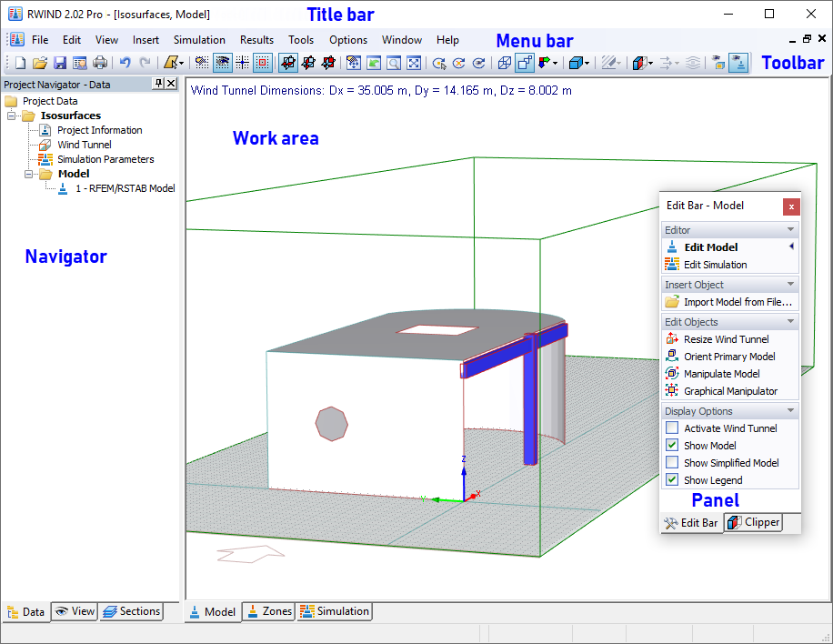Image resolution: width=833 pixels, height=644 pixels.
Task: Collapse the Insert Object section arrow
Action: [x=790, y=285]
